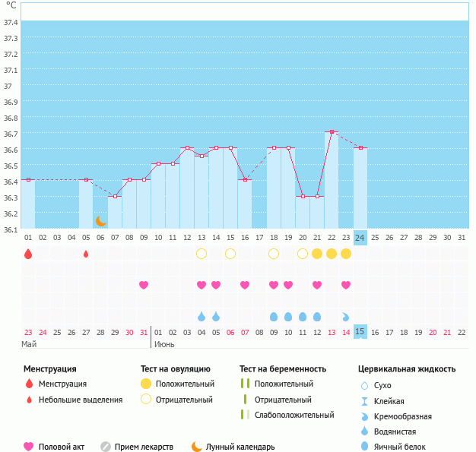Image resolution: width=476 pixels, height=452 pixels.
Task: Click the egg white fluid icon on day 18
Action: [274, 316]
